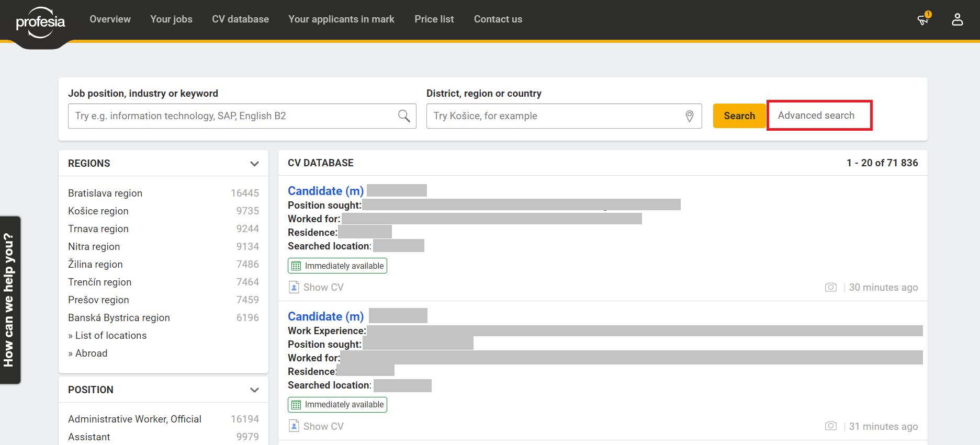Open Advanced search
980x445 pixels.
(x=816, y=115)
